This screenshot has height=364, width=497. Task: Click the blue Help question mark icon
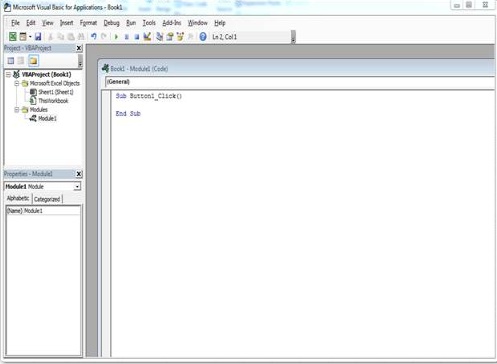[203, 37]
